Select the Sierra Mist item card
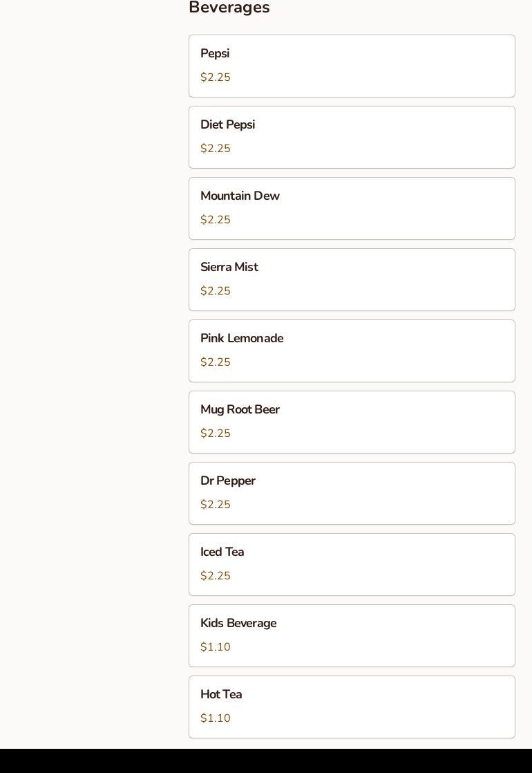Viewport: 532px width, 773px height. 352,279
